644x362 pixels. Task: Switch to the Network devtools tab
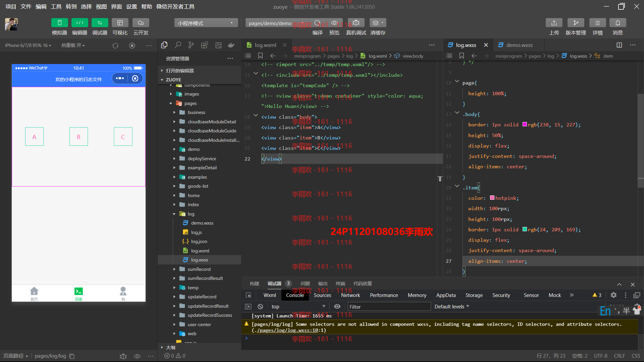coord(351,295)
